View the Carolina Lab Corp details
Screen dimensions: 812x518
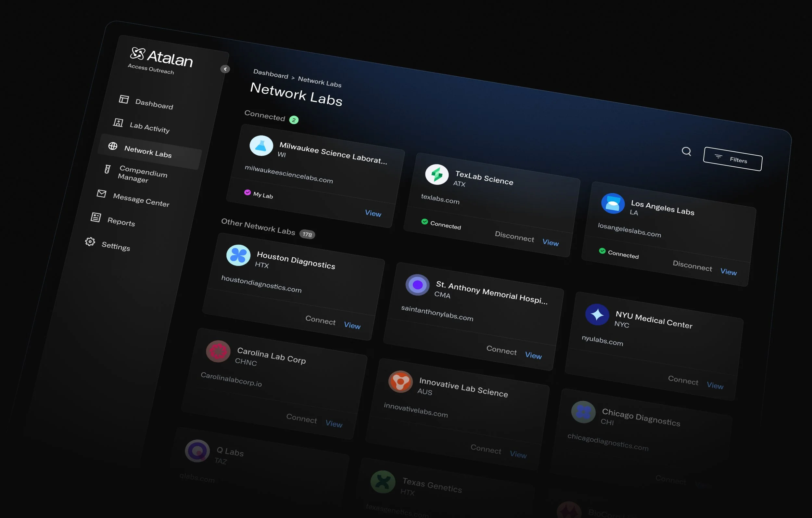[334, 423]
